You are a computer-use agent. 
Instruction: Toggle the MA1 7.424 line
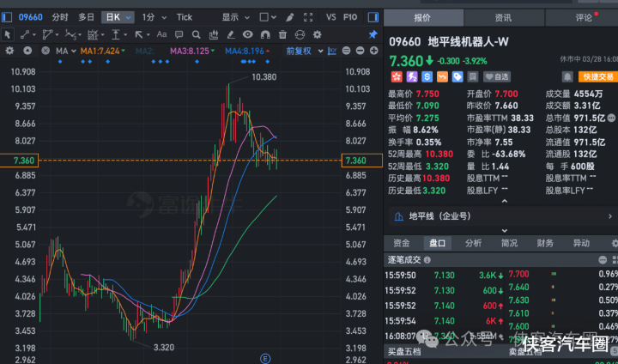(102, 51)
